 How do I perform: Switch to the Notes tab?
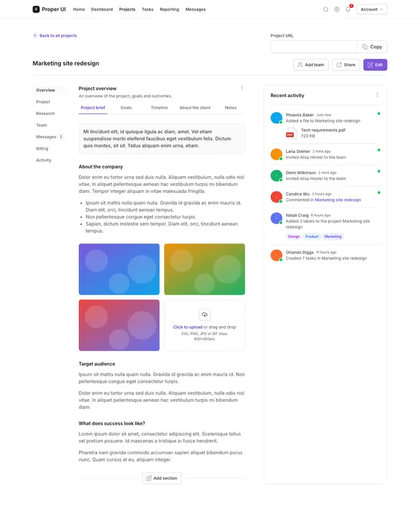(230, 108)
